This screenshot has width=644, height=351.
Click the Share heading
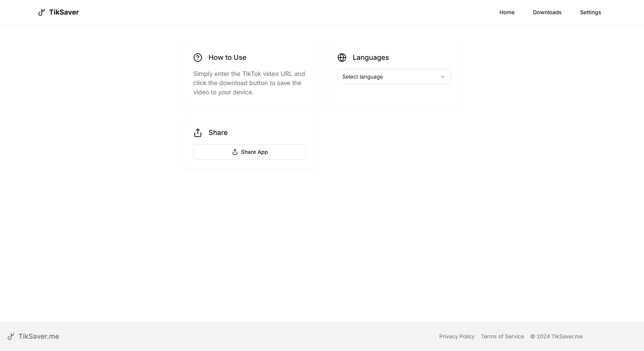[218, 133]
